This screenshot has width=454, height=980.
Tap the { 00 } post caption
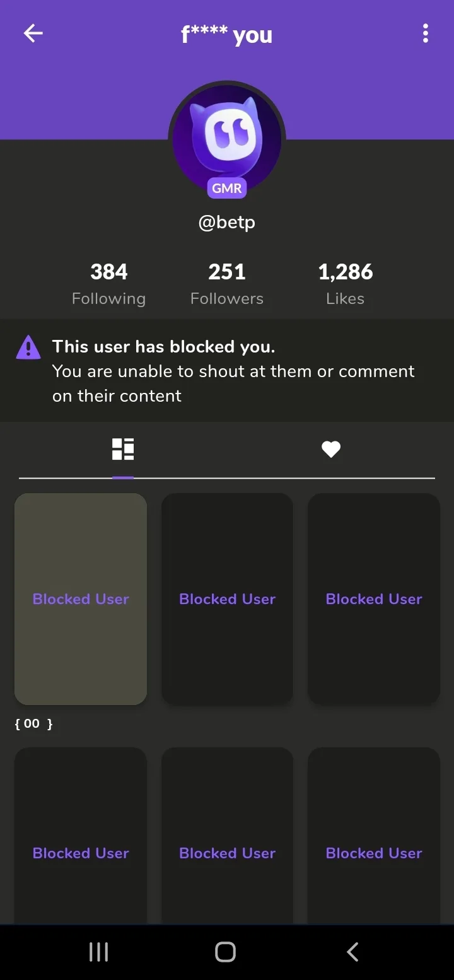tap(33, 724)
